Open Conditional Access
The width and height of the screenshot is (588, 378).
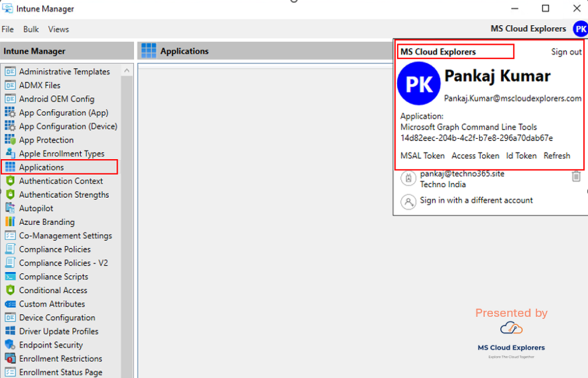pyautogui.click(x=53, y=290)
